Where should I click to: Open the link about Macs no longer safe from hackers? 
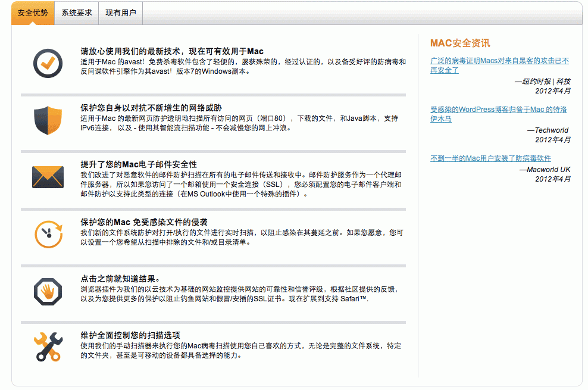[x=499, y=65]
